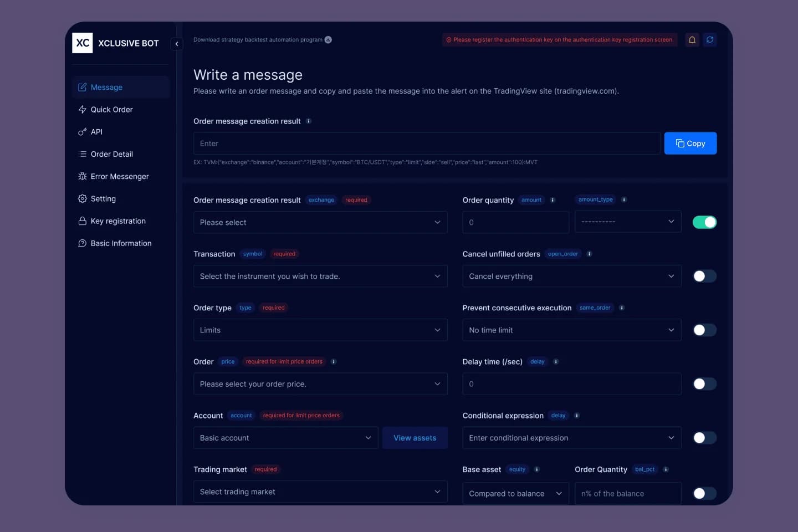Click the info icon beside Order quantity
Viewport: 798px width, 532px height.
[x=553, y=200]
